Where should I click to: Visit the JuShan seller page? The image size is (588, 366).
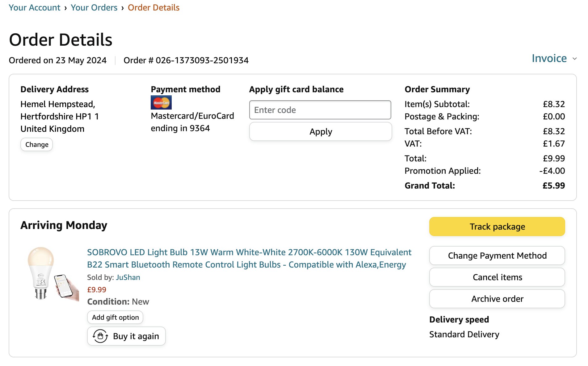128,277
